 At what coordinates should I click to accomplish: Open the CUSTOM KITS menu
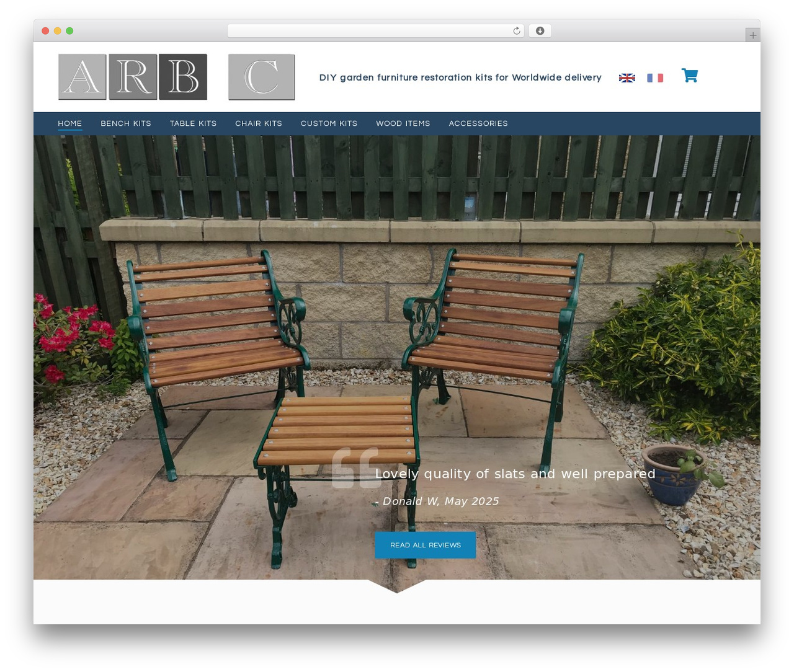click(x=329, y=123)
